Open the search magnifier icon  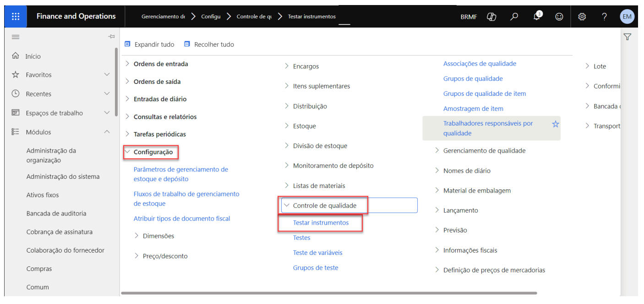coord(514,17)
